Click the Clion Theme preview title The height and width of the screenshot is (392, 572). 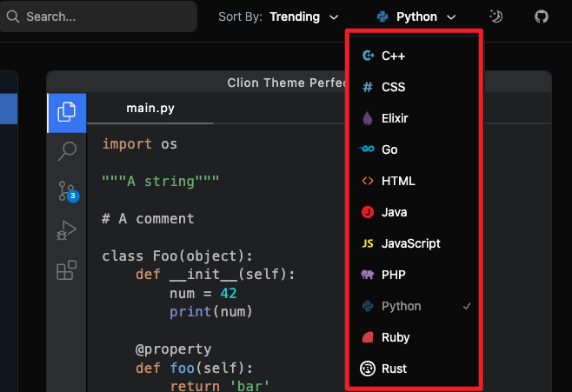click(x=286, y=83)
